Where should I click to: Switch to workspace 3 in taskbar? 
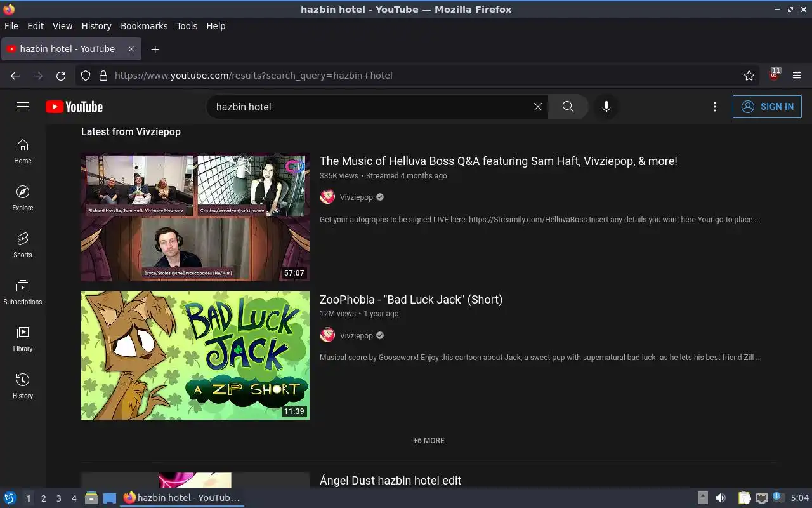click(x=59, y=498)
